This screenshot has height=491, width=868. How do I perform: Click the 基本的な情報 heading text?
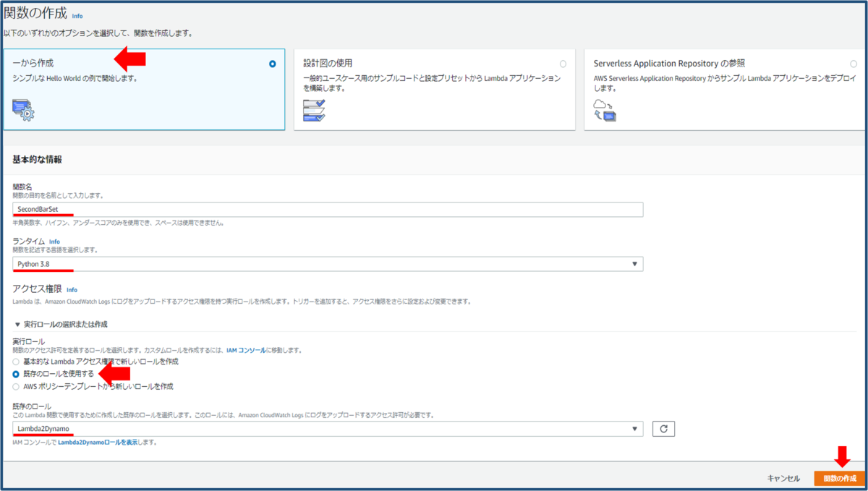37,159
